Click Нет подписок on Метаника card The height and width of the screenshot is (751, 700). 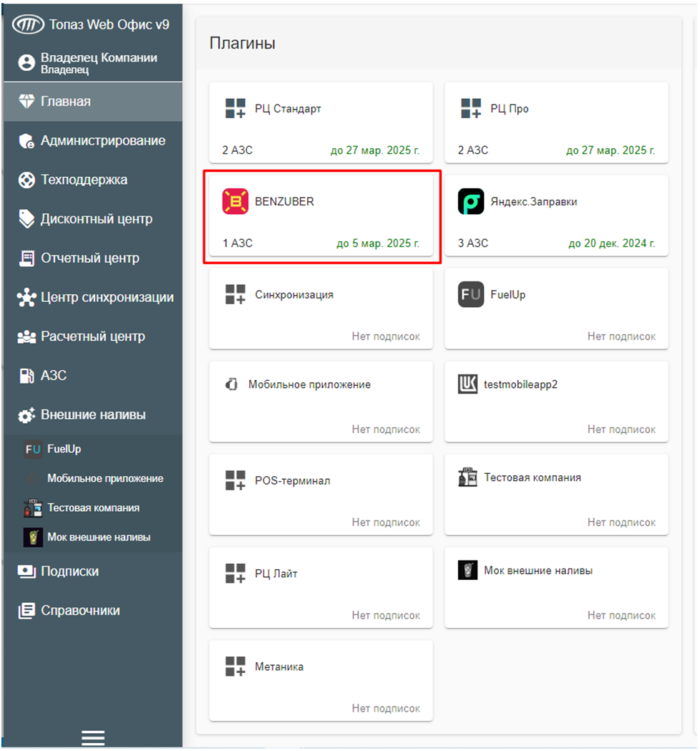coord(386,708)
